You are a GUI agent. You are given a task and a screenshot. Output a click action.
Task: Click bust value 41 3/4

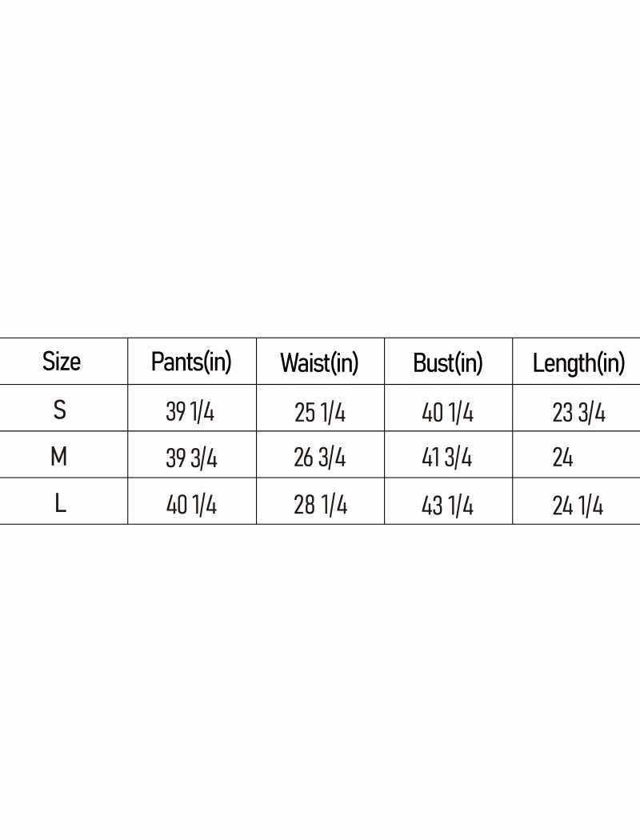click(x=447, y=458)
